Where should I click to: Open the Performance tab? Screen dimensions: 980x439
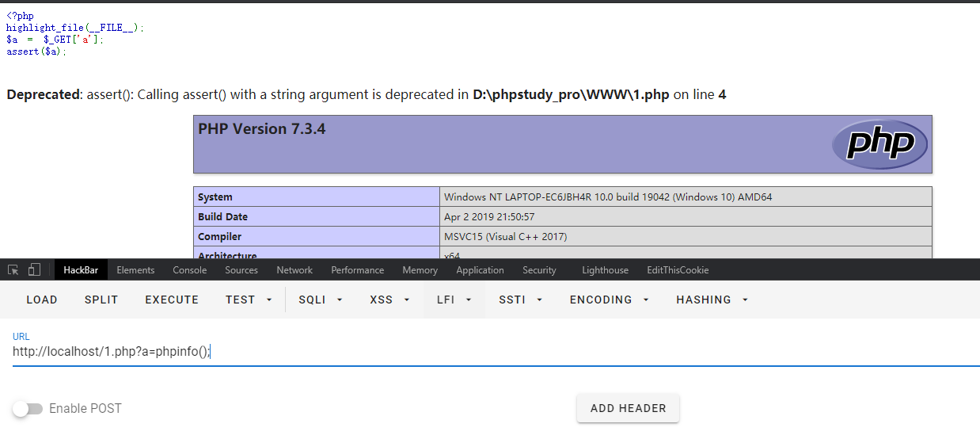coord(358,270)
